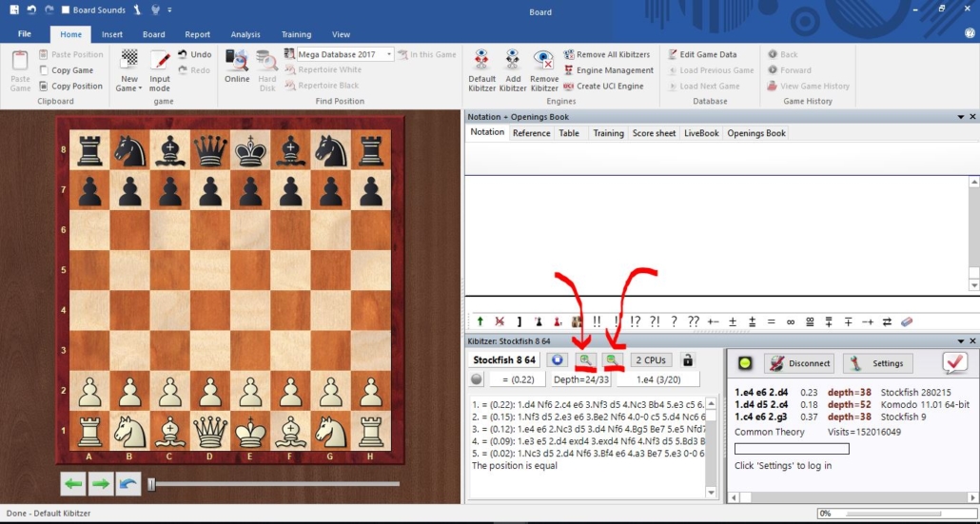This screenshot has width=980, height=524.
Task: Click the wrench options icon in quick access bar
Action: coord(137,10)
